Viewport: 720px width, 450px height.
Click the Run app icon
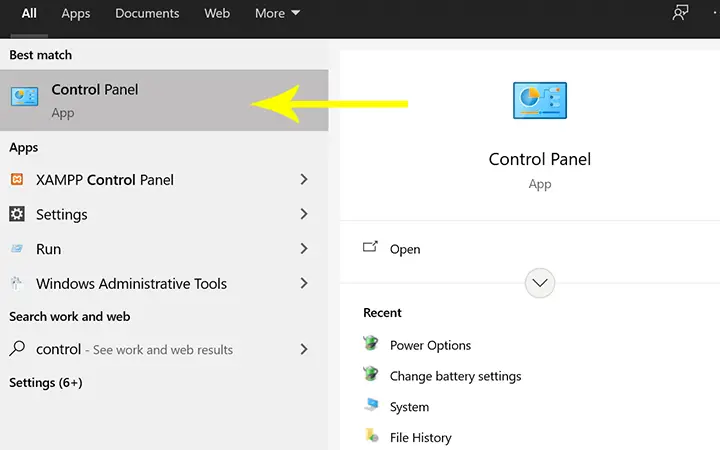pos(17,248)
